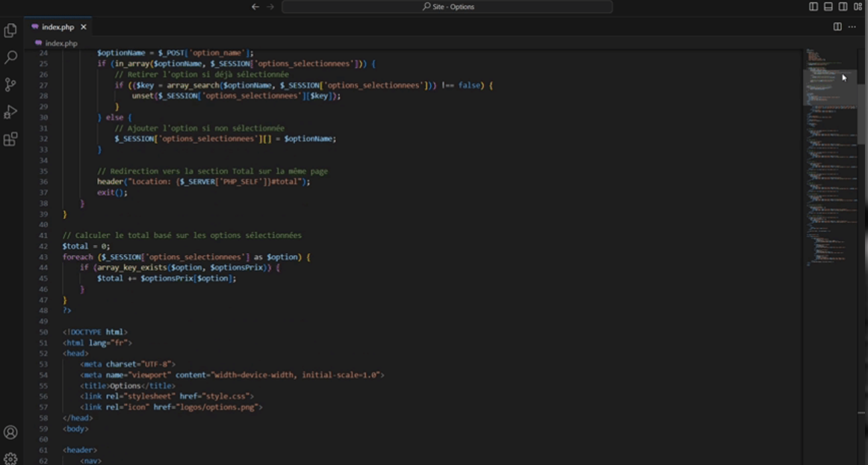This screenshot has height=465, width=868.
Task: Toggle the secondary side bar visibility
Action: tap(843, 7)
